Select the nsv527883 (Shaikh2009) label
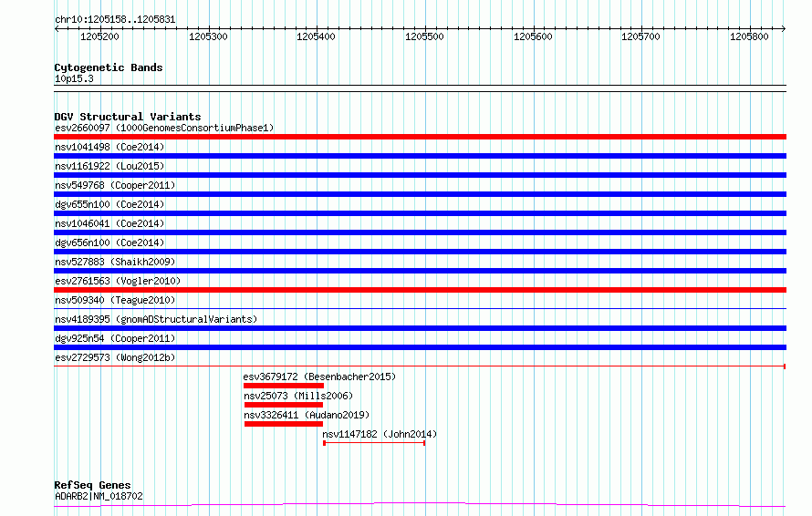 [115, 262]
